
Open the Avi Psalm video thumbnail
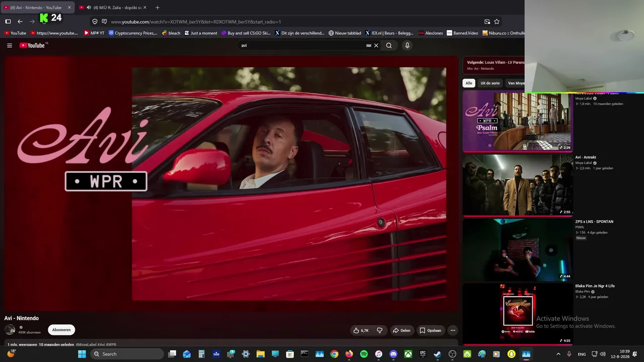517,121
